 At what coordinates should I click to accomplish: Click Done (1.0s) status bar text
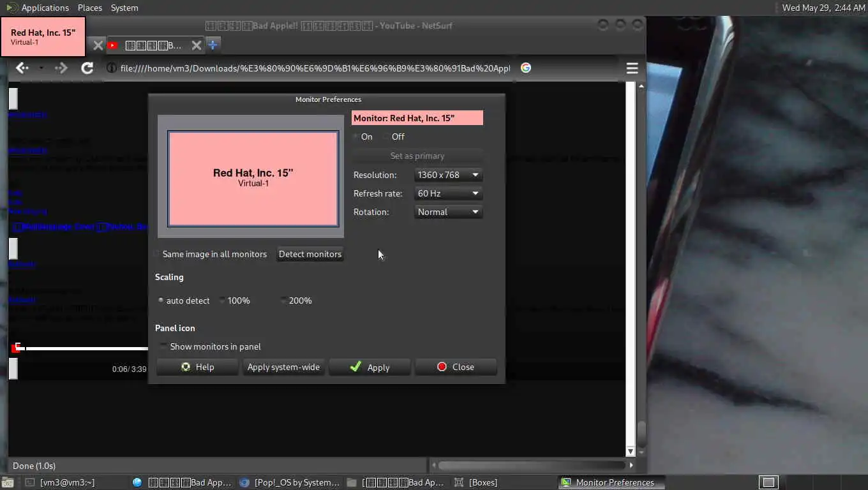[34, 466]
